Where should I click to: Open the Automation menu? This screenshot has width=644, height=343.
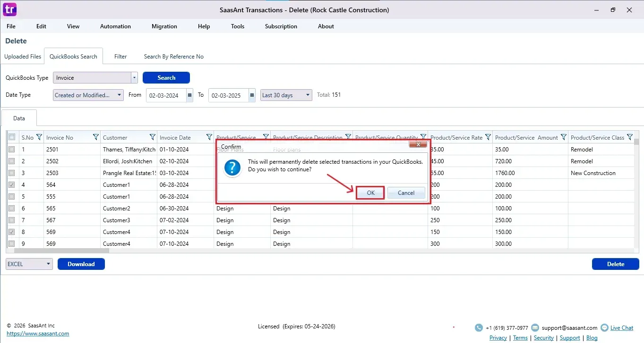point(115,26)
